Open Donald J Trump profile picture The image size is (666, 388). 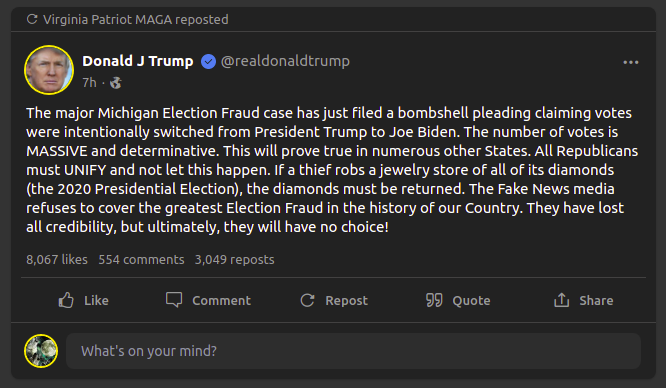pyautogui.click(x=49, y=70)
